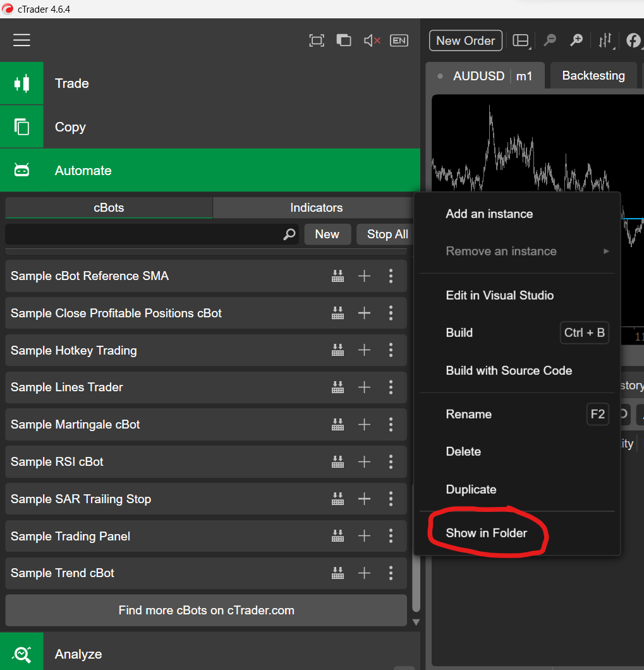Open the EN language selector

399,40
